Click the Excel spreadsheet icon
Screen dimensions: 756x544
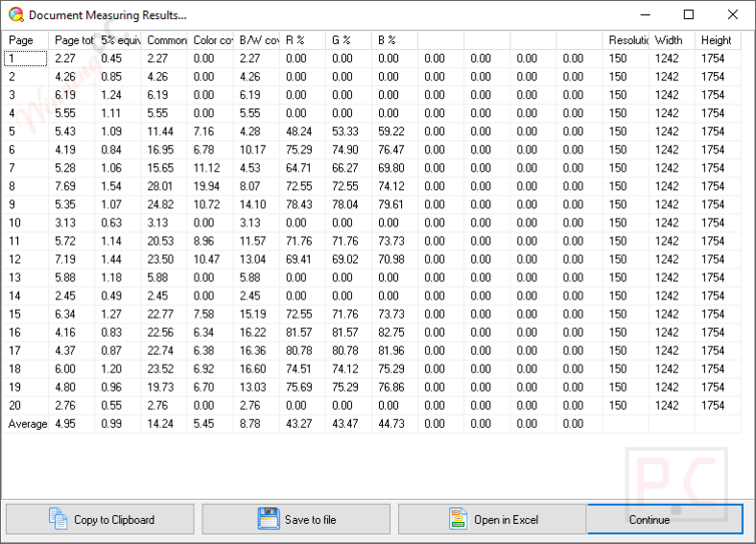458,519
